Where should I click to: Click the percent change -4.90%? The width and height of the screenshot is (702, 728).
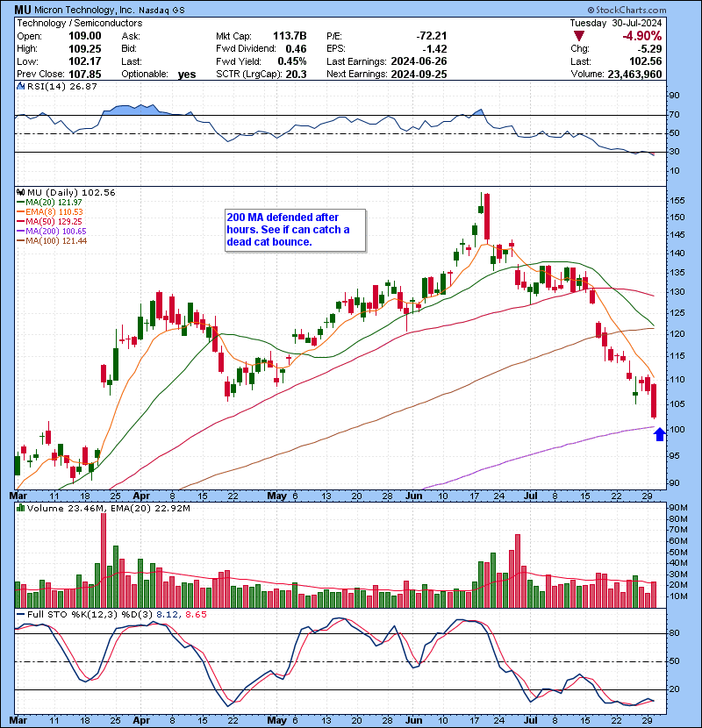[642, 36]
